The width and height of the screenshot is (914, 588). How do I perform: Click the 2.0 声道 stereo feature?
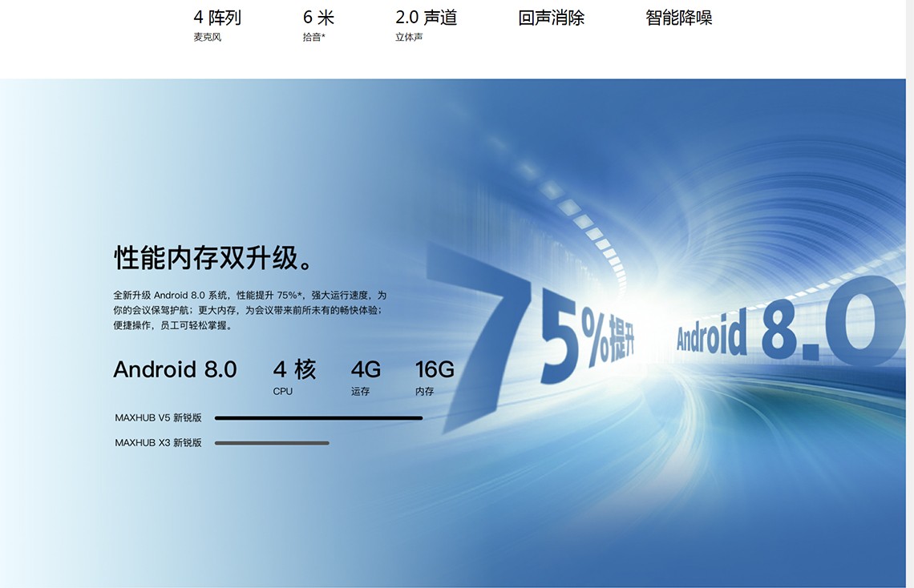click(x=426, y=18)
